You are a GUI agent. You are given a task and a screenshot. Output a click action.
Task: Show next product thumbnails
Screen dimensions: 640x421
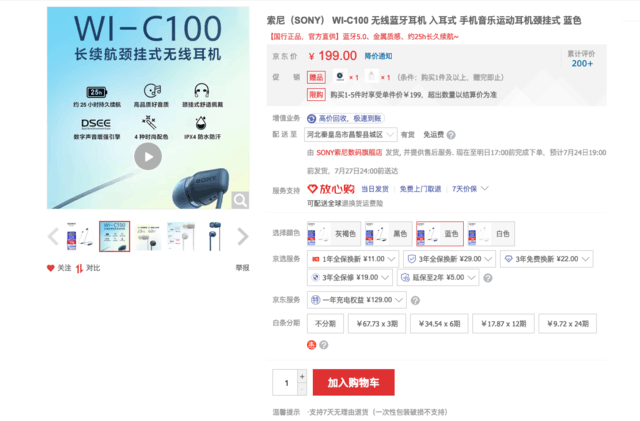[243, 236]
